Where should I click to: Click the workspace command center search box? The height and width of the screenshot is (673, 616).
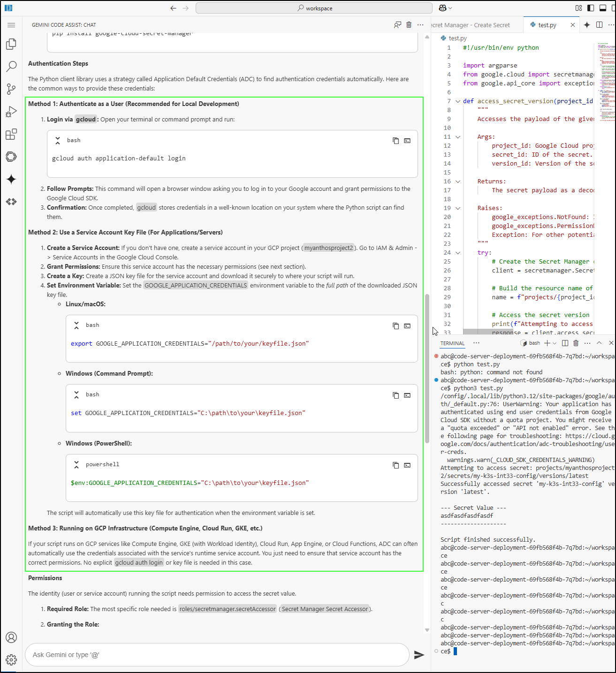[x=314, y=8]
